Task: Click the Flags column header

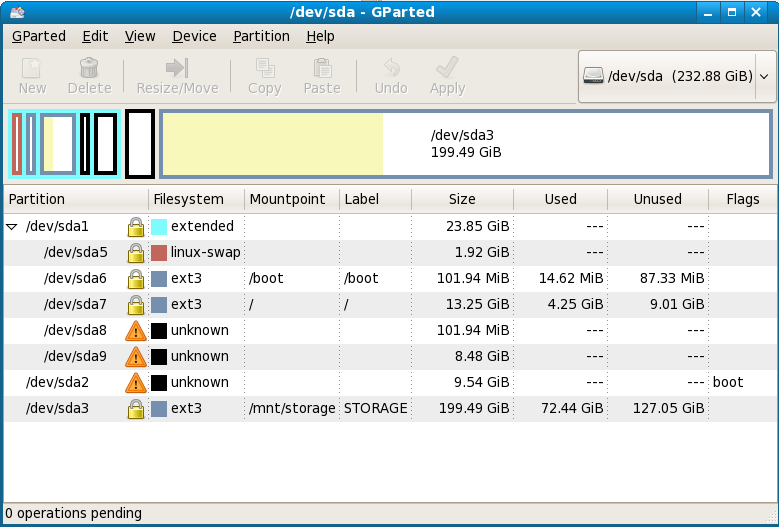Action: [x=743, y=200]
